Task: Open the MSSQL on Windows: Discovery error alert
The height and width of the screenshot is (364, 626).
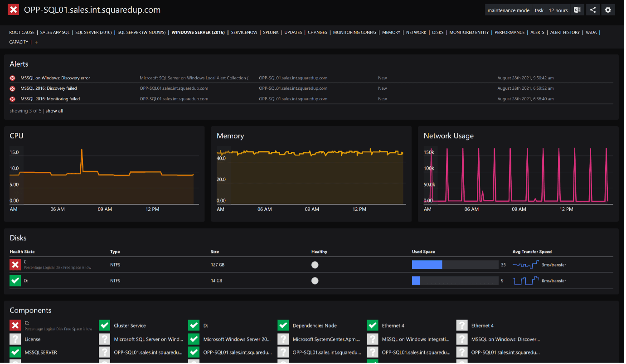Action: tap(55, 78)
